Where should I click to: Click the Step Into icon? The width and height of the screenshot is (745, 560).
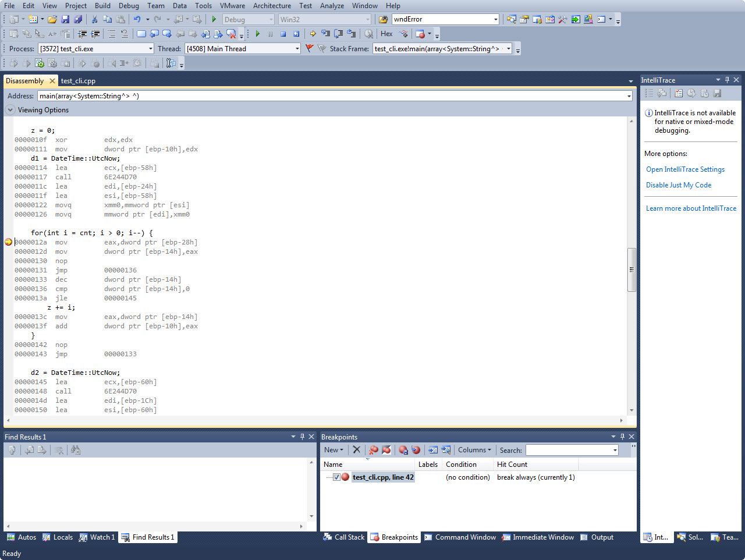325,34
